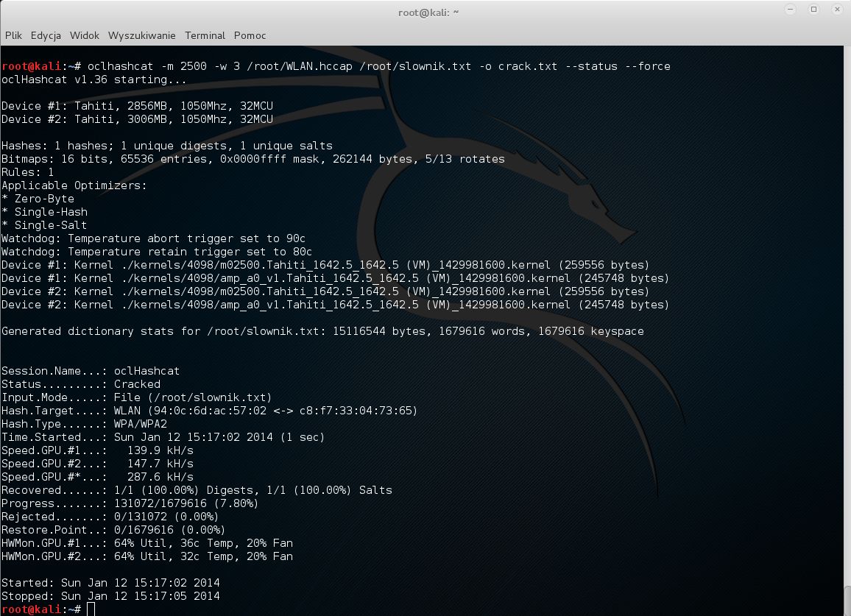Viewport: 851px width, 616px height.
Task: Click the 'Input.Mode' line
Action: pos(136,398)
